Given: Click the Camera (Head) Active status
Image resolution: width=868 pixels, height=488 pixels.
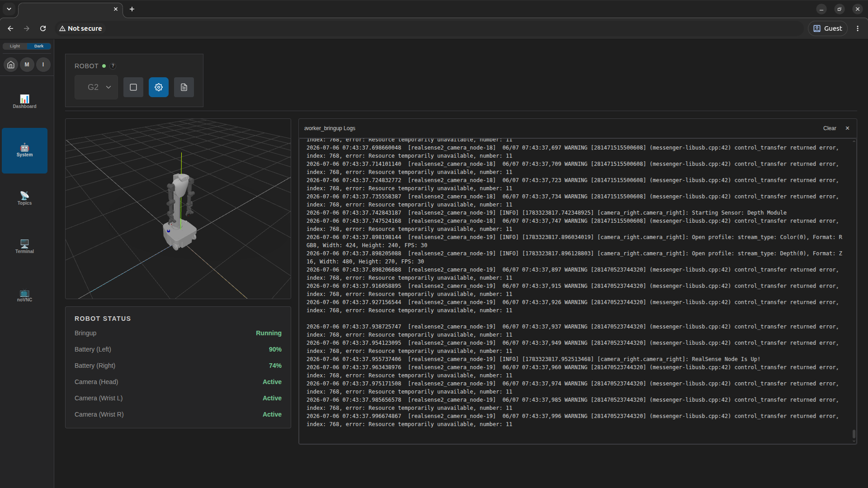Looking at the screenshot, I should point(272,382).
